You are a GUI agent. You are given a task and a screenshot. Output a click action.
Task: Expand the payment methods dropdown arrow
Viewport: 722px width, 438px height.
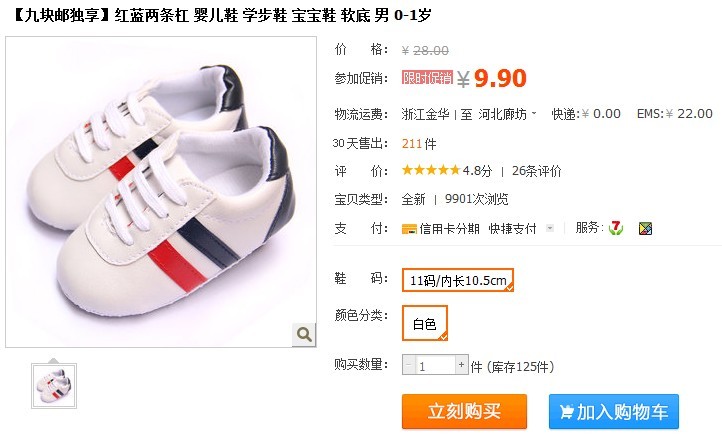click(x=549, y=228)
